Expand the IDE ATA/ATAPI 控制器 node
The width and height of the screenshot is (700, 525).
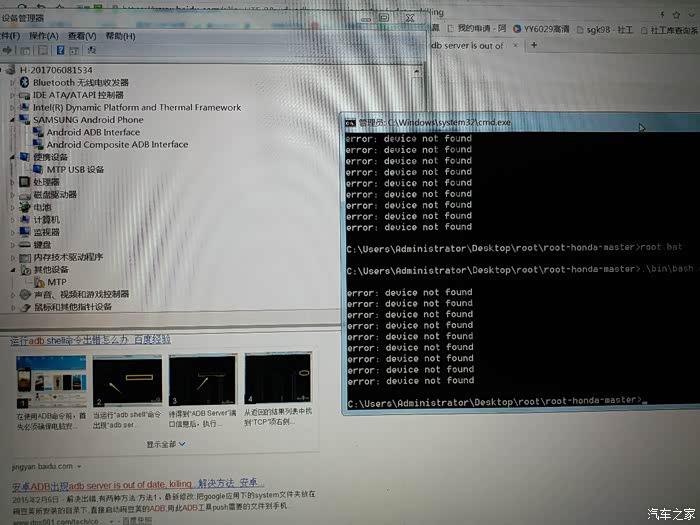[12, 95]
